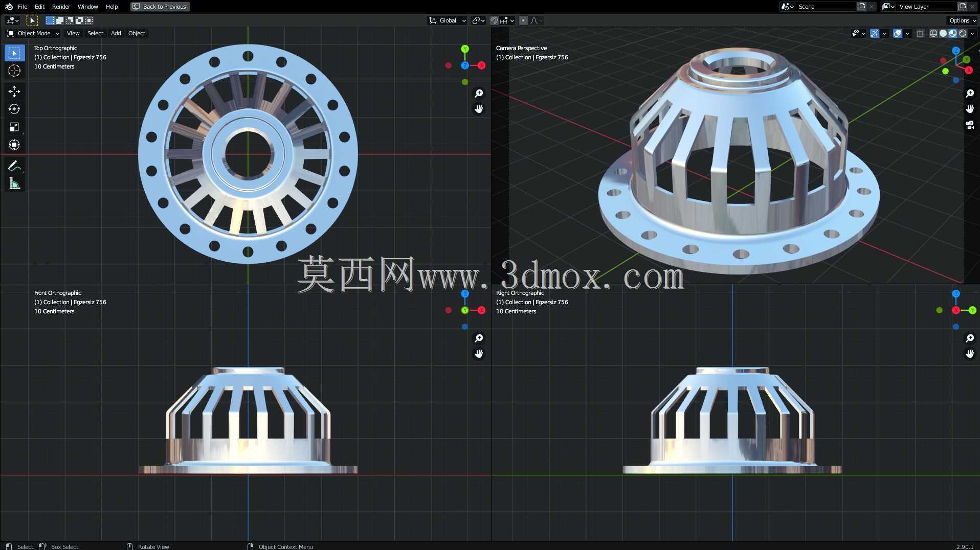This screenshot has height=550, width=980.
Task: Select the Transform tool
Action: [14, 145]
